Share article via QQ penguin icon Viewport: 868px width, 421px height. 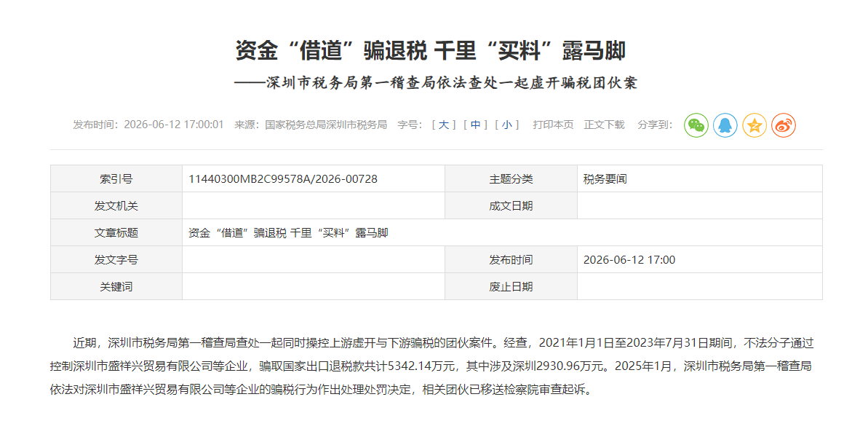(x=725, y=125)
